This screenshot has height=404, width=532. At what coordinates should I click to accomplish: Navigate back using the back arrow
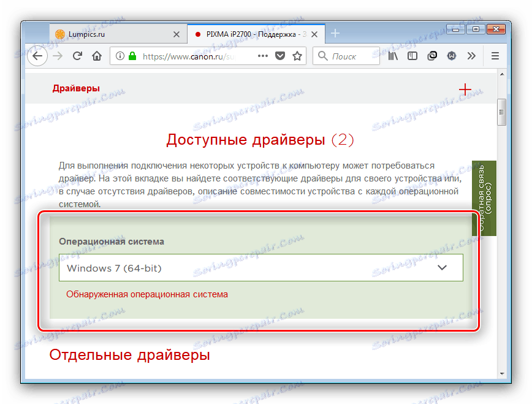(37, 56)
